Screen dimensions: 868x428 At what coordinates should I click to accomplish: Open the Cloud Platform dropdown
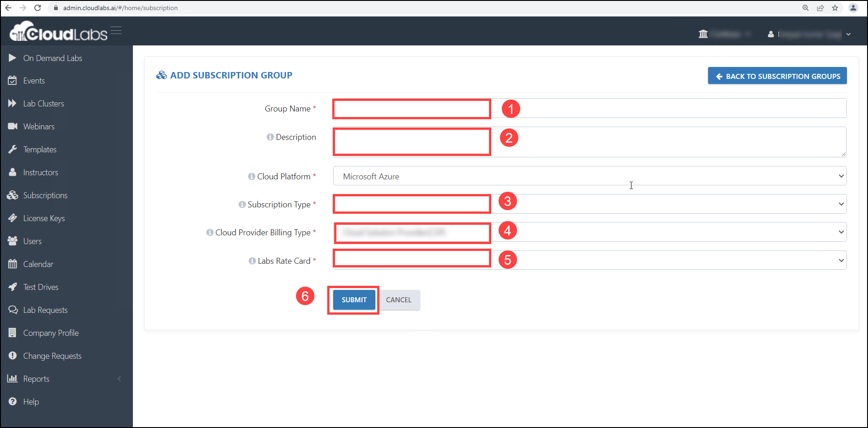(590, 176)
